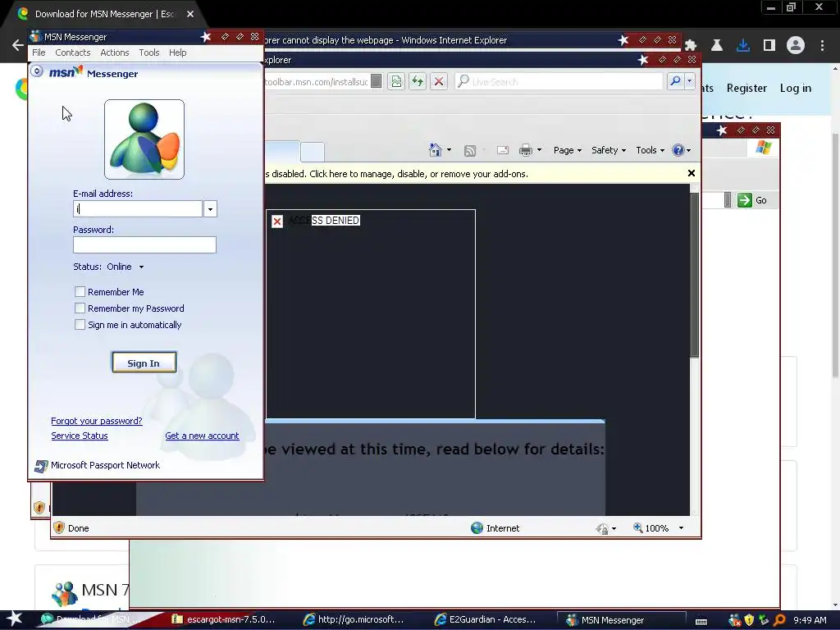The width and height of the screenshot is (840, 630).
Task: Click the IE Home icon
Action: pos(436,150)
